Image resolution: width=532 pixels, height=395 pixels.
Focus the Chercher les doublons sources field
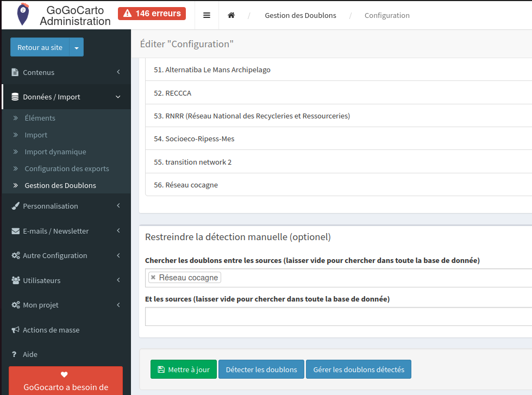[x=339, y=278]
